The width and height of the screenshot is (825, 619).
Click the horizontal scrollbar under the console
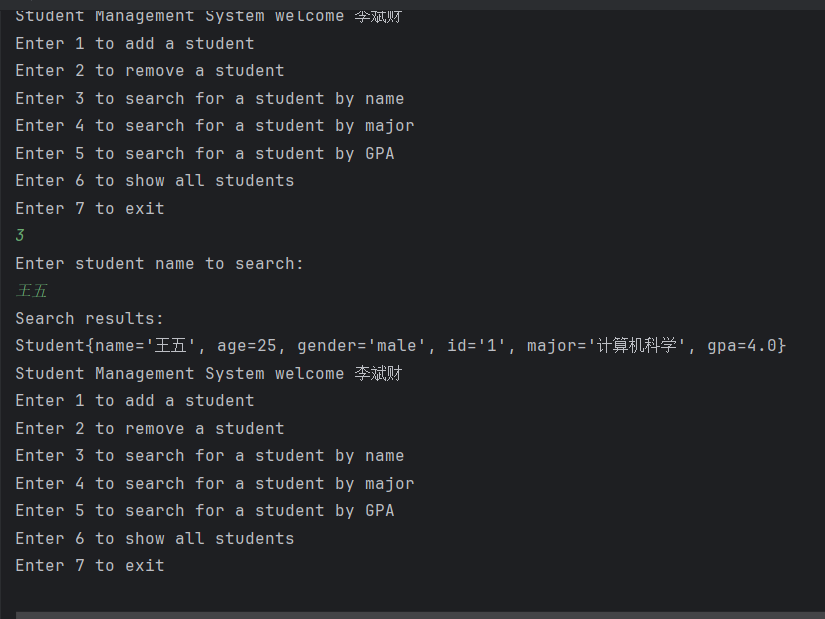(420, 615)
